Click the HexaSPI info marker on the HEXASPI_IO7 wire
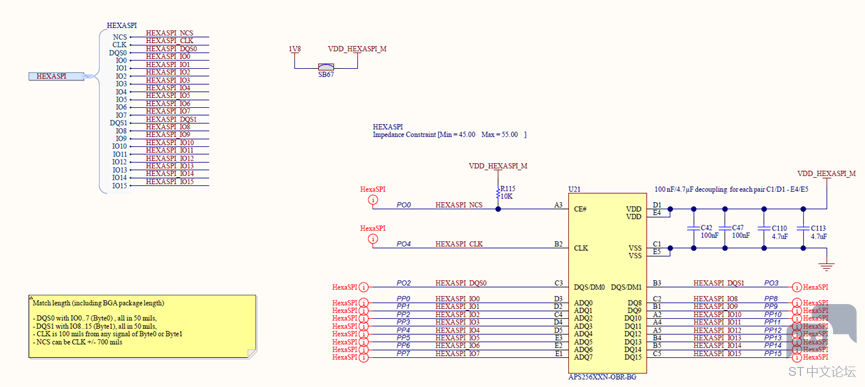 (x=364, y=358)
